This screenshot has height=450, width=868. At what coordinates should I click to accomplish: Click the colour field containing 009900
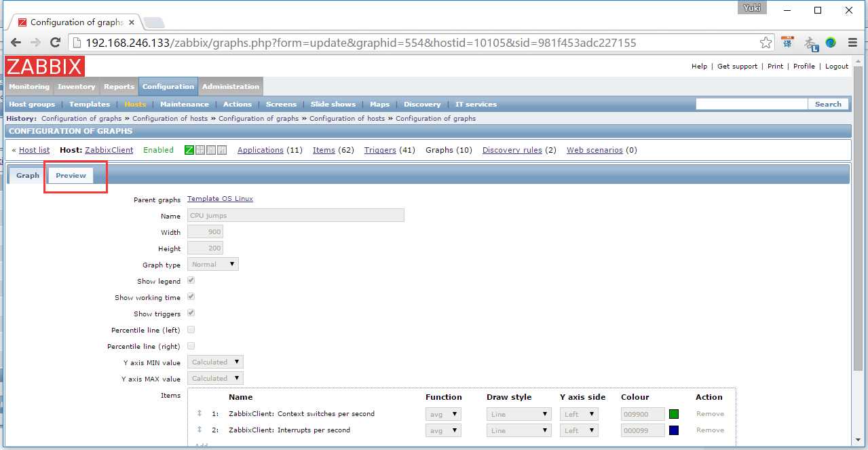click(x=643, y=413)
